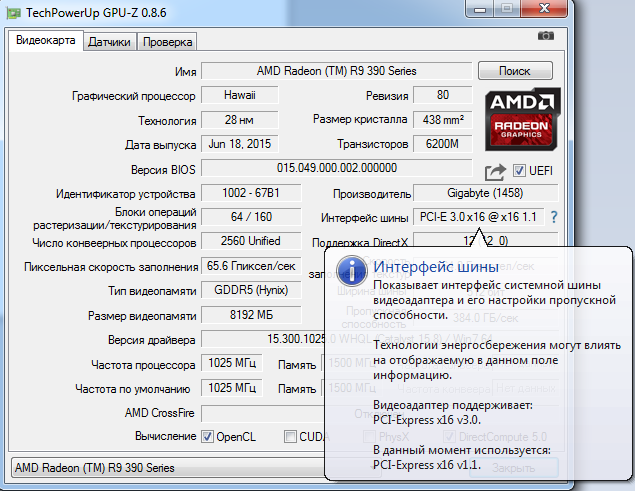Click the PCI-E 3.0 x16 @ x16 1.1 field
This screenshot has width=635, height=491.
(478, 217)
